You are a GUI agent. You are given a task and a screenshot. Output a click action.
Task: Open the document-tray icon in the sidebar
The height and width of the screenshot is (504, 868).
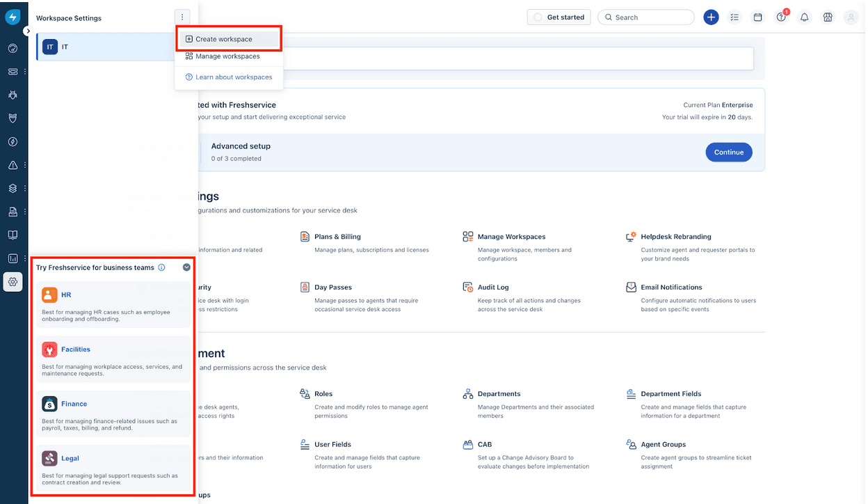13,212
